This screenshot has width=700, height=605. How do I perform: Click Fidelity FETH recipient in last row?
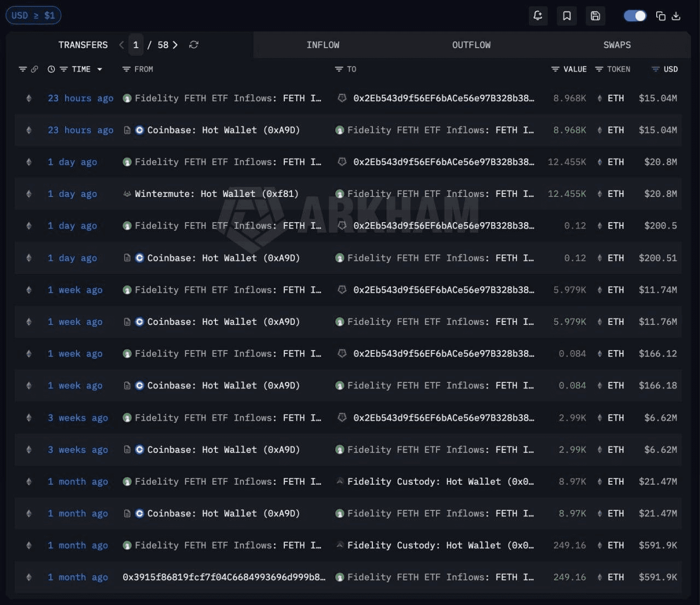point(440,577)
